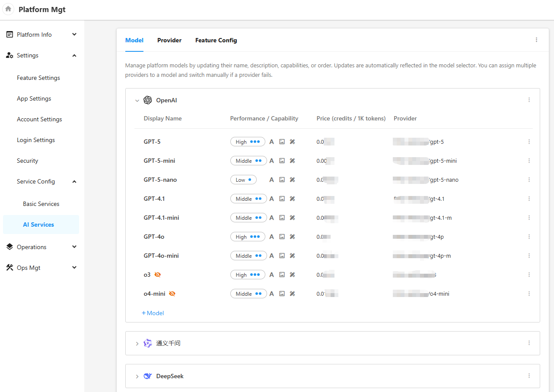The image size is (554, 392).
Task: Expand the 通义千问 model group
Action: [x=137, y=344]
